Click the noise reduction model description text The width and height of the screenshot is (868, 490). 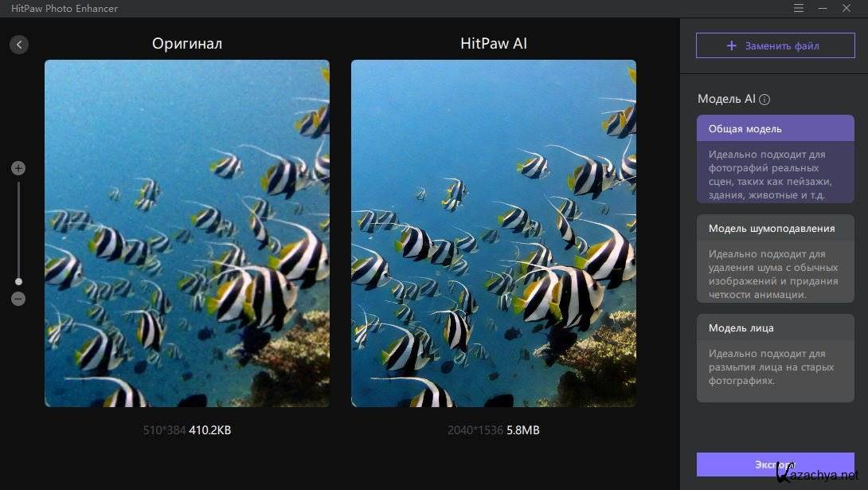coord(772,274)
